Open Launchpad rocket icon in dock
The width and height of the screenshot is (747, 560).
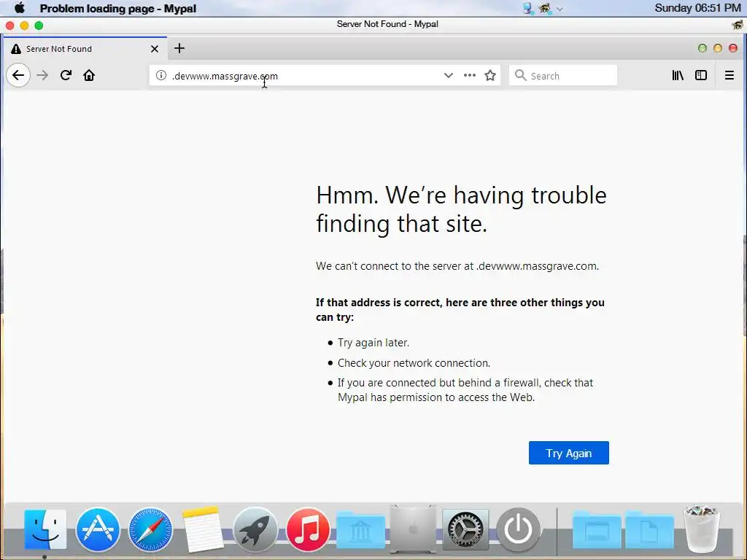pos(255,529)
